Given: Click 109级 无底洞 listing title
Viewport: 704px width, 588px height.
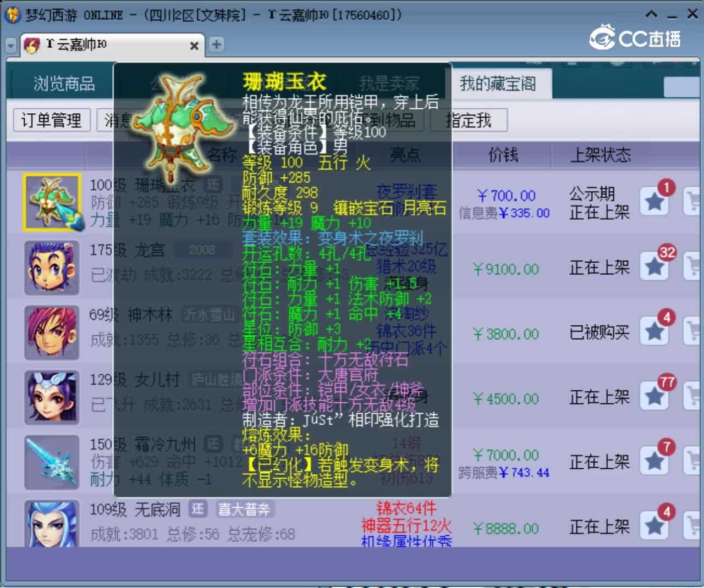Looking at the screenshot, I should [135, 509].
